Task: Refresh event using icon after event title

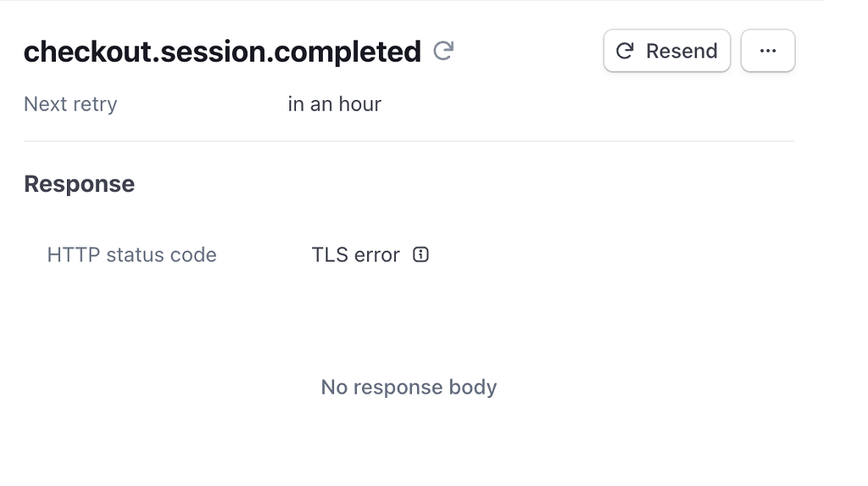Action: [443, 51]
